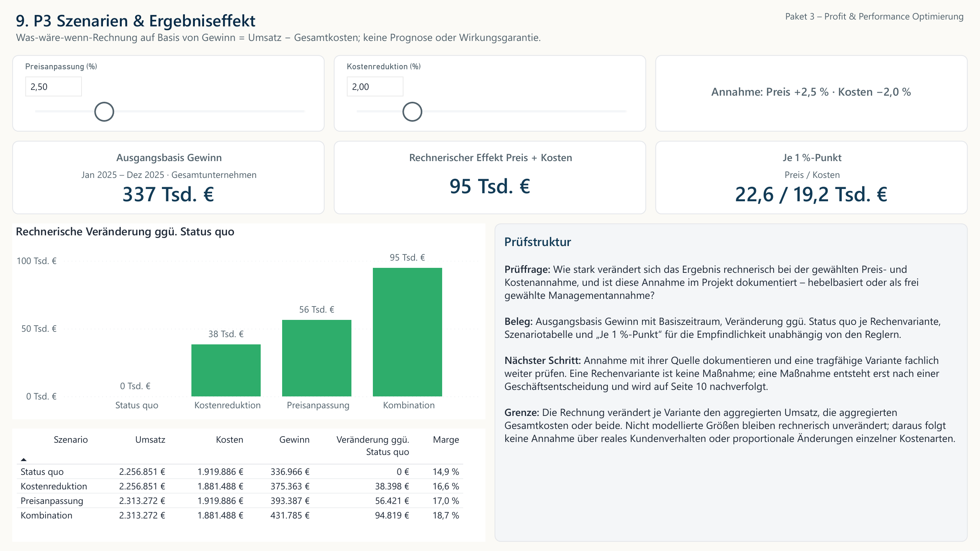Click the 'Rechnerische Veränderung ggü. Status quo' chart title

coord(125,232)
